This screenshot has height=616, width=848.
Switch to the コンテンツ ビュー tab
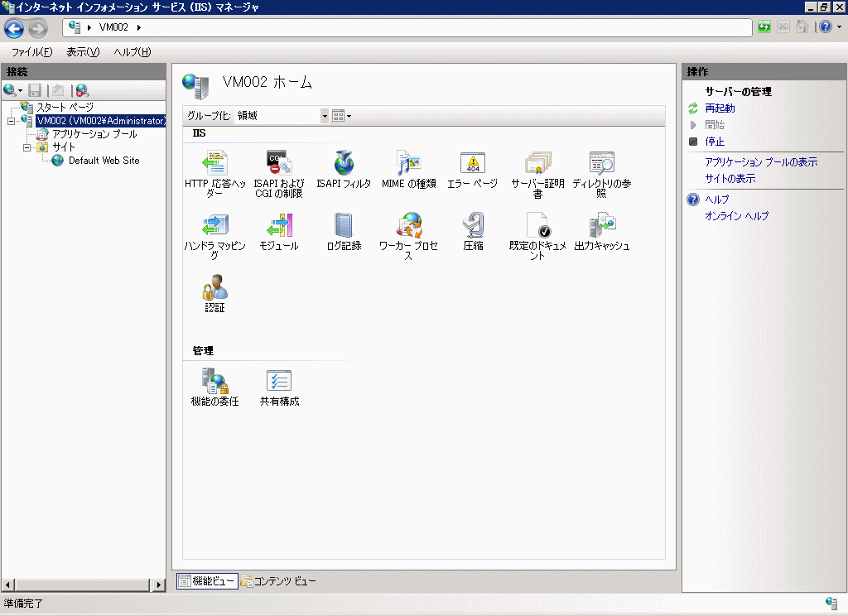click(x=278, y=581)
